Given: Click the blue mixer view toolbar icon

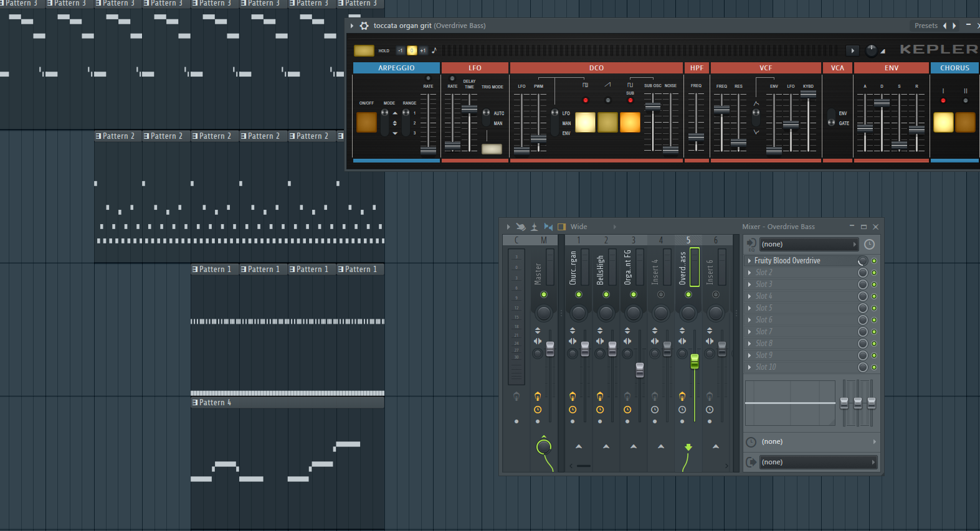Looking at the screenshot, I should pos(548,227).
